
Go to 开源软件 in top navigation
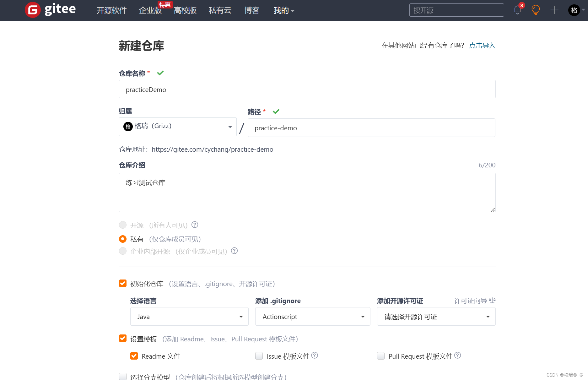(x=111, y=10)
